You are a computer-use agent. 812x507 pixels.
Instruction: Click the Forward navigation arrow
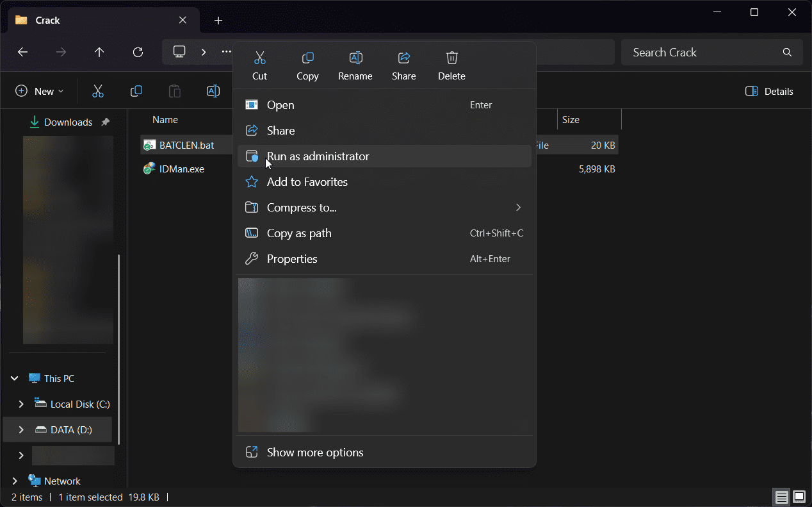click(61, 53)
